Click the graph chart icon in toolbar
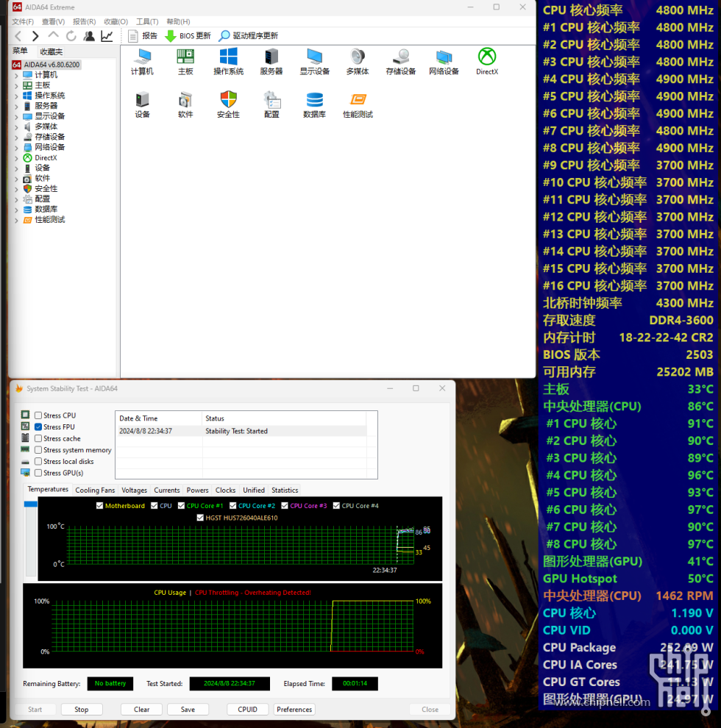The image size is (721, 728). 107,36
